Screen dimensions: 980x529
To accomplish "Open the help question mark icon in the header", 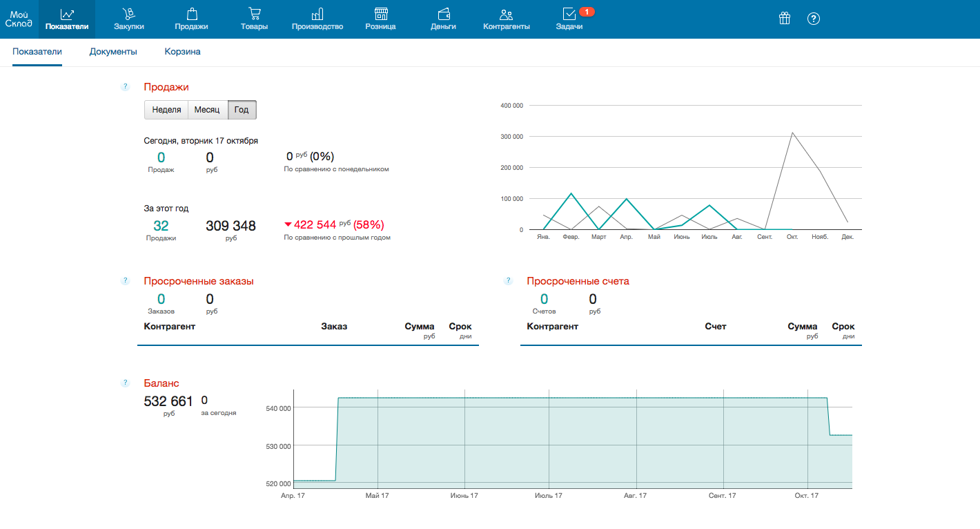I will tap(814, 19).
